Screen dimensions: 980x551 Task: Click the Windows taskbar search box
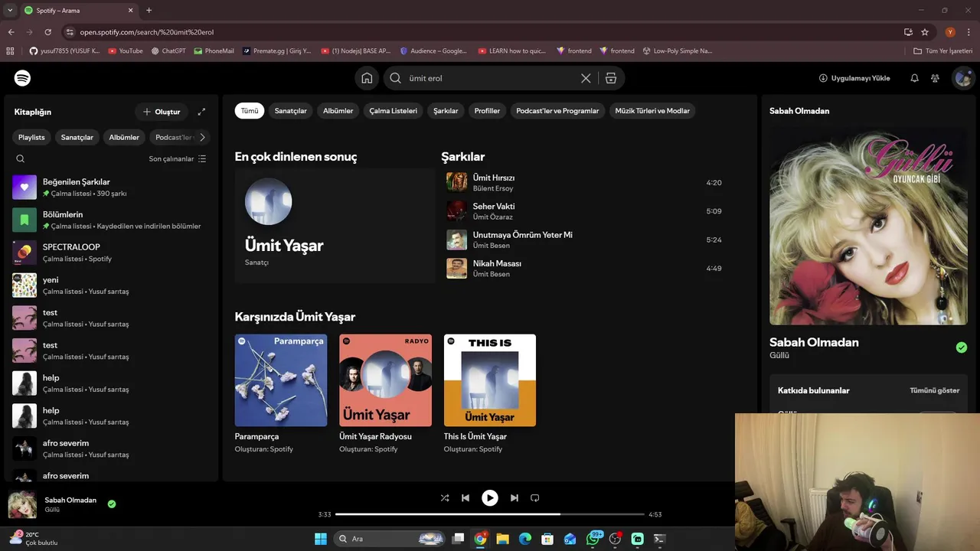click(390, 539)
